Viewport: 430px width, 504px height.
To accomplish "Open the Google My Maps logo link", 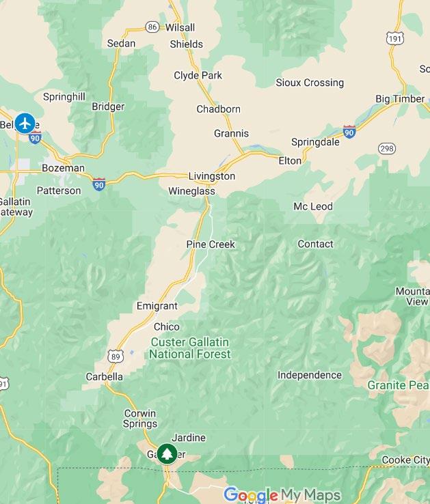I will (x=282, y=494).
